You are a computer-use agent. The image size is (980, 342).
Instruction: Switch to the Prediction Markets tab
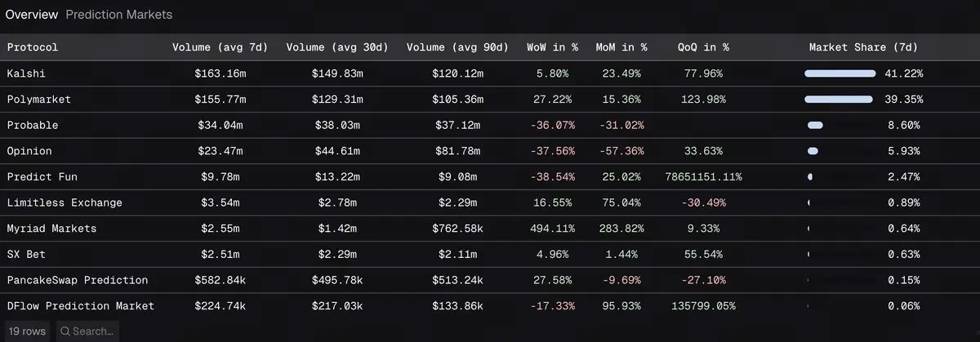[118, 15]
